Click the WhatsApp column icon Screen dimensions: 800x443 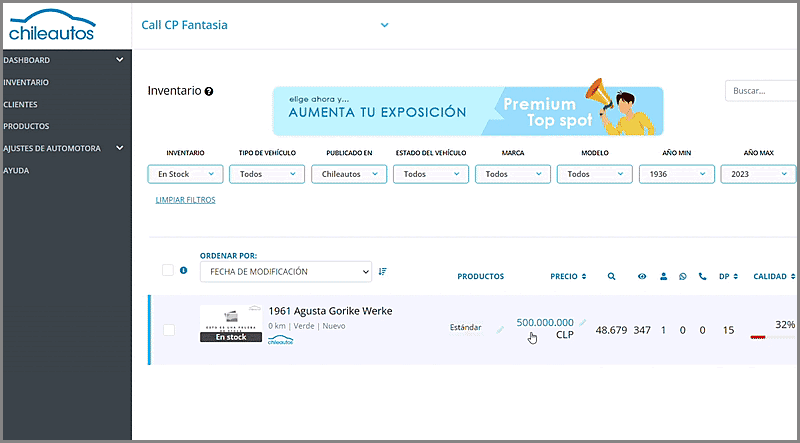tap(683, 277)
